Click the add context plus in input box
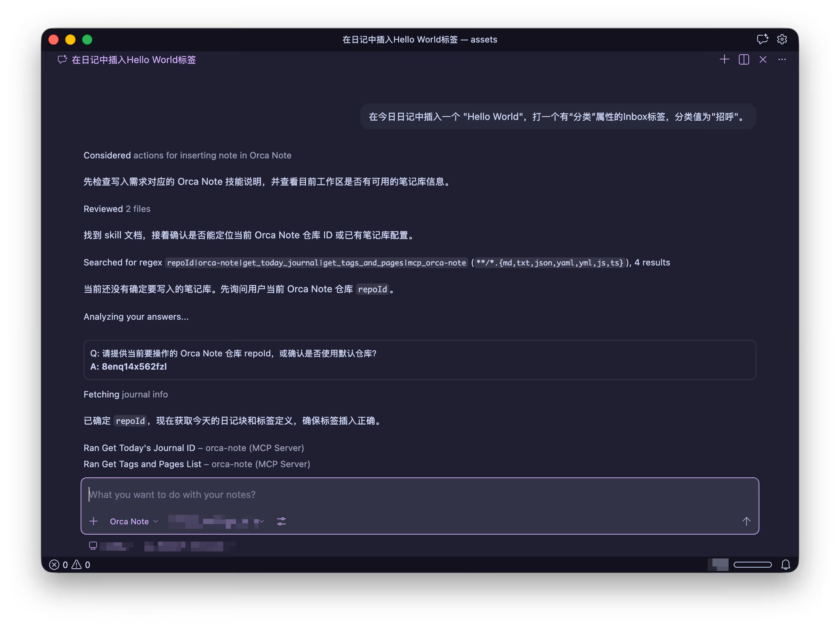 [x=93, y=521]
